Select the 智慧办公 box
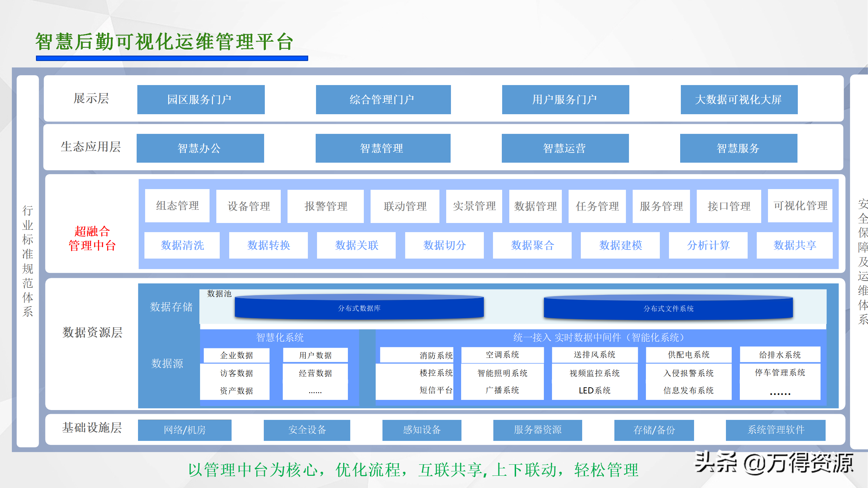Image resolution: width=868 pixels, height=488 pixels. coord(200,148)
